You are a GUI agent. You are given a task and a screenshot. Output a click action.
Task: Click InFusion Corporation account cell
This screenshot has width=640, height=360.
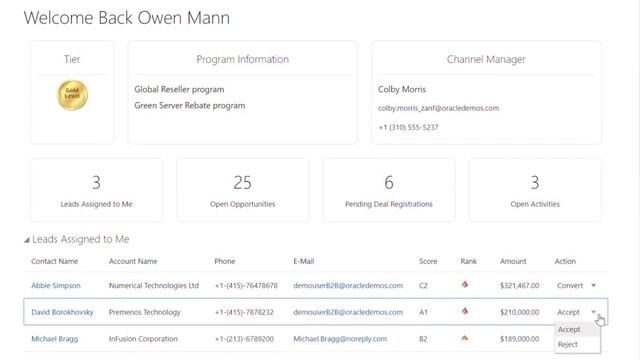[x=143, y=339]
